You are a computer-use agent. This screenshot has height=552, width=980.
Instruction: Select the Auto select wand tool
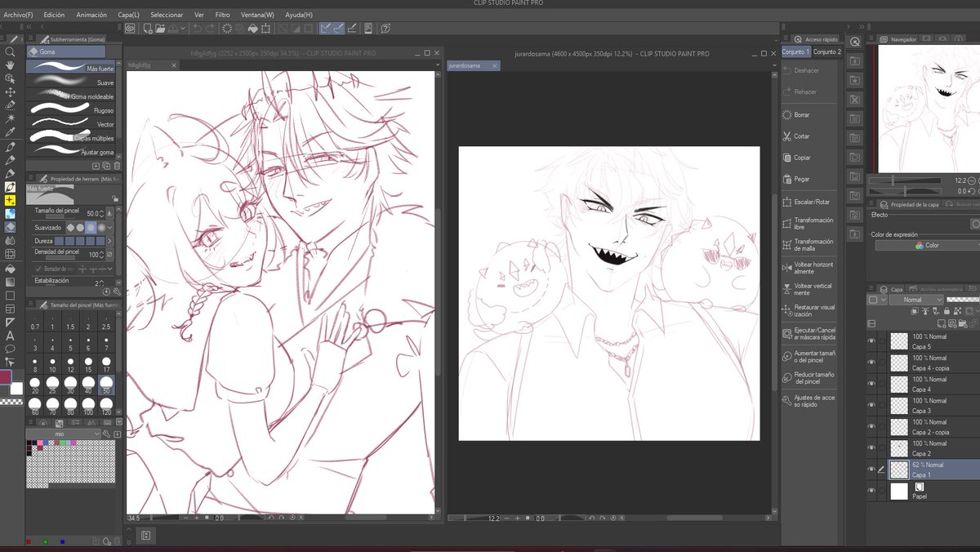coord(10,118)
